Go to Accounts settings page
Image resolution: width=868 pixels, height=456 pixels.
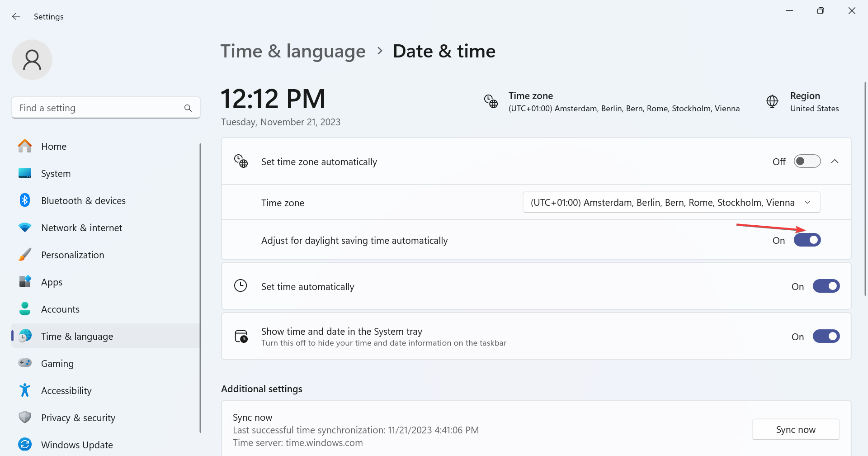(60, 309)
